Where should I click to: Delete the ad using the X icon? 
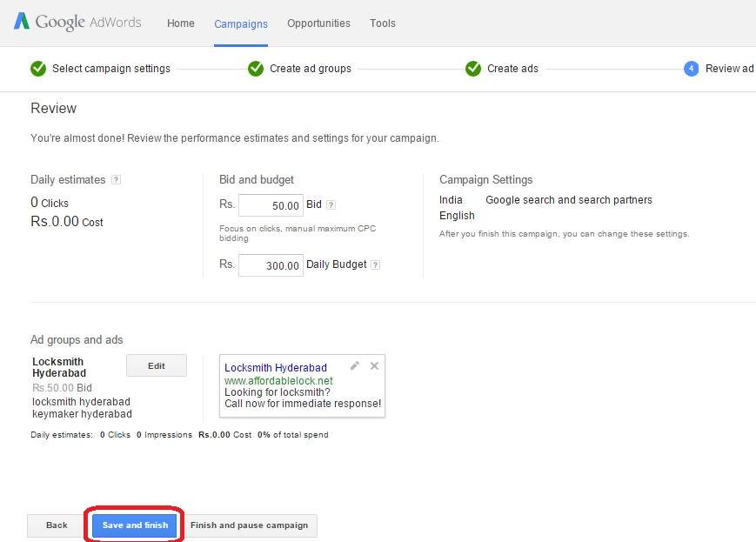[x=374, y=365]
